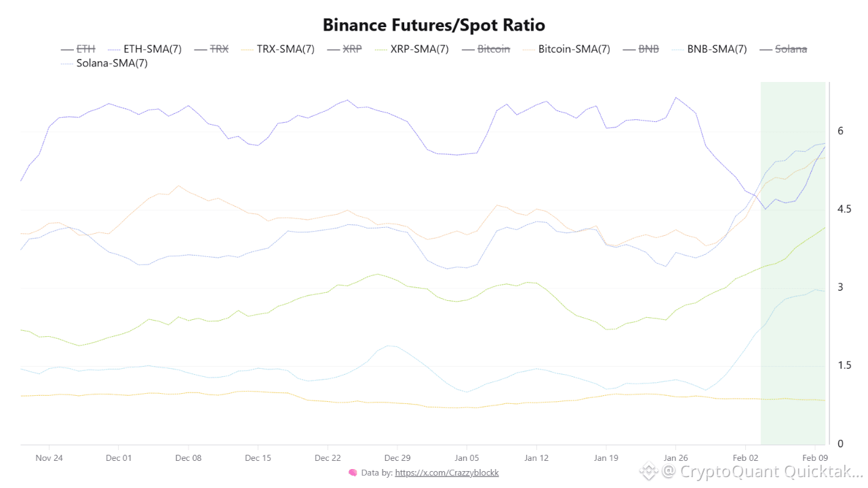Click the pink brain icon by 'Data by'

[x=353, y=472]
